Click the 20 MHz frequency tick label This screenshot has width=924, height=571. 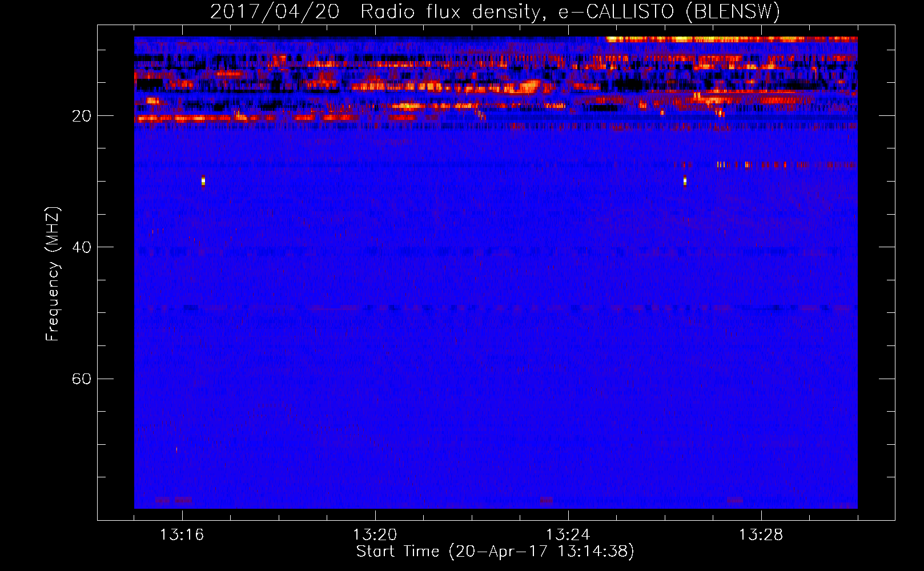[82, 116]
